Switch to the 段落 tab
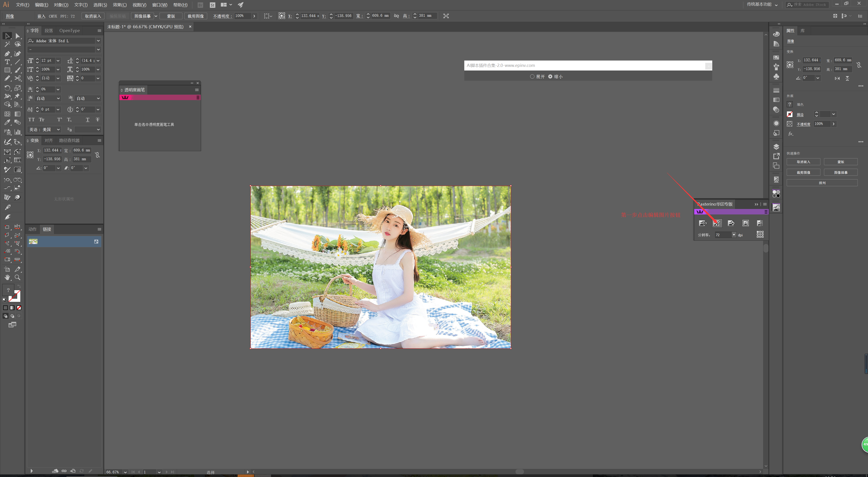This screenshot has height=477, width=868. pos(49,31)
